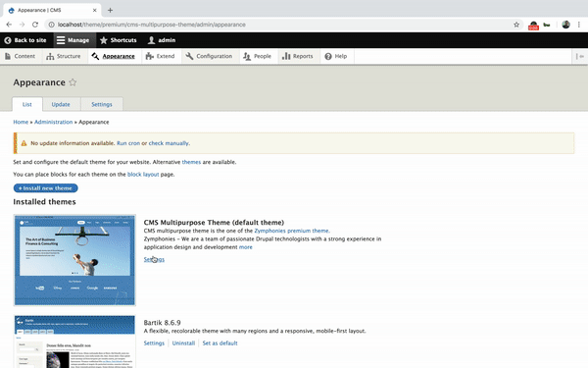This screenshot has height=368, width=588.
Task: Click the Run cron link
Action: coord(128,143)
